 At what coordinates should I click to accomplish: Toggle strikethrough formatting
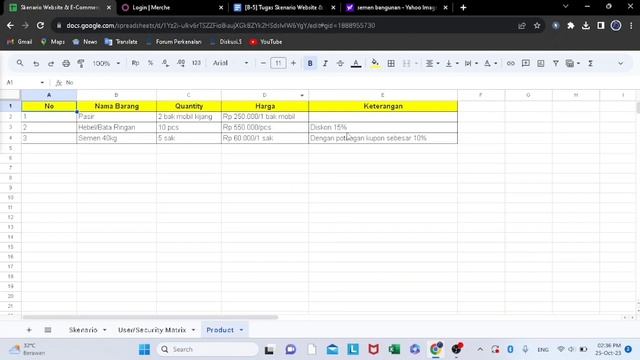pos(340,63)
